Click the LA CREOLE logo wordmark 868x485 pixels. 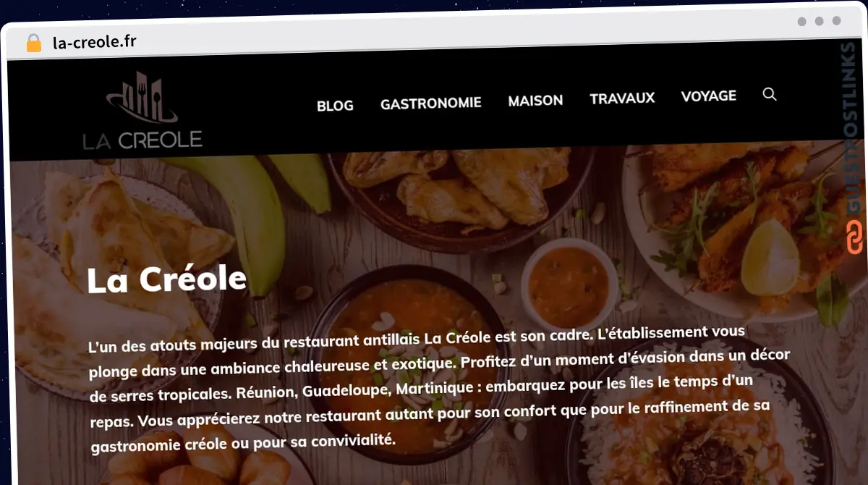(142, 140)
